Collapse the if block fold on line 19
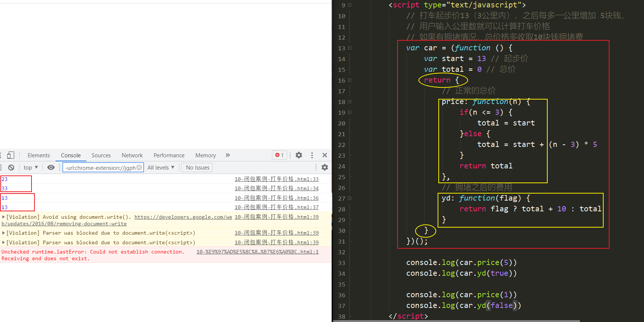Screen dimensions: 644x322 [x=349, y=113]
